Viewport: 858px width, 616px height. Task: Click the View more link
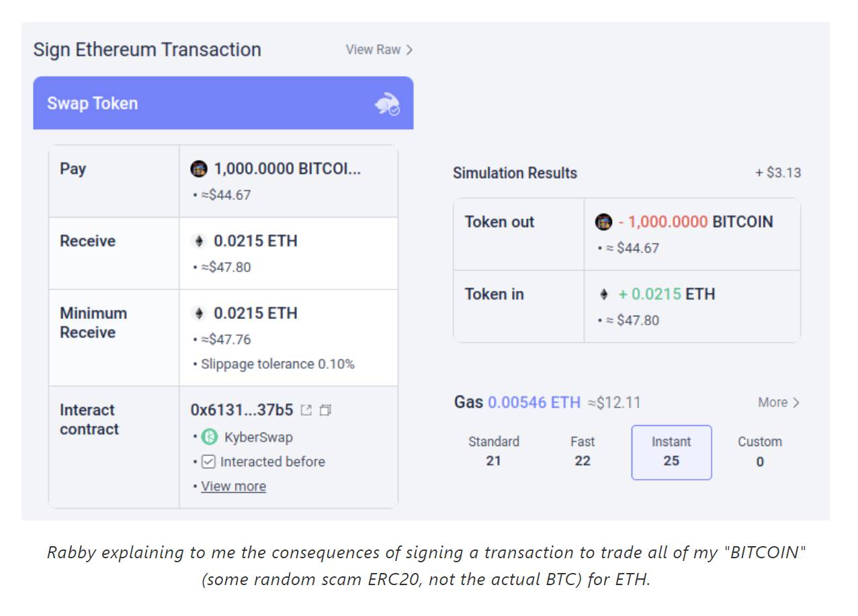coord(233,486)
